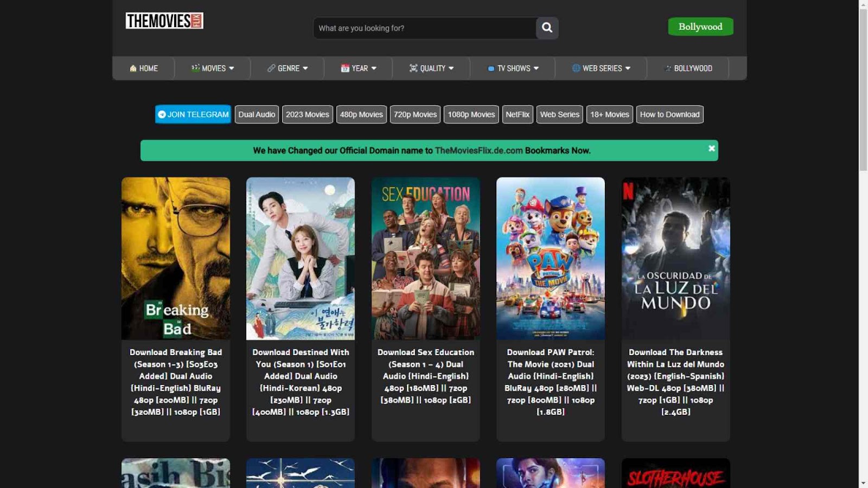Screen dimensions: 868x488
Task: Click the Download Breaking Bad title link
Action: pyautogui.click(x=176, y=382)
